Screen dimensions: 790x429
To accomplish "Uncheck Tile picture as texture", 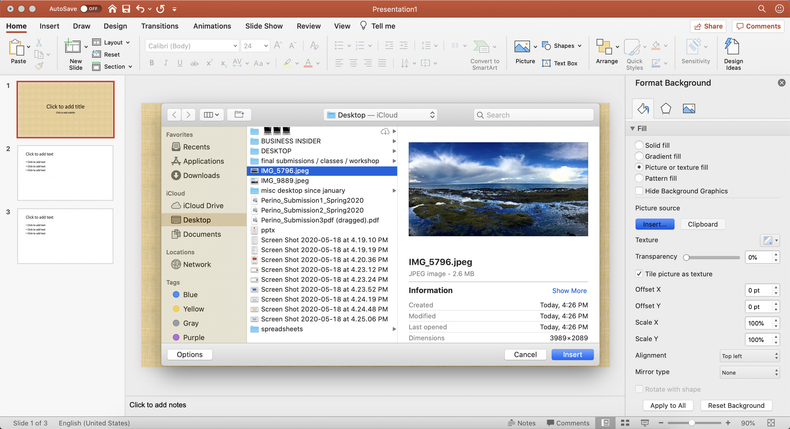I will 640,273.
